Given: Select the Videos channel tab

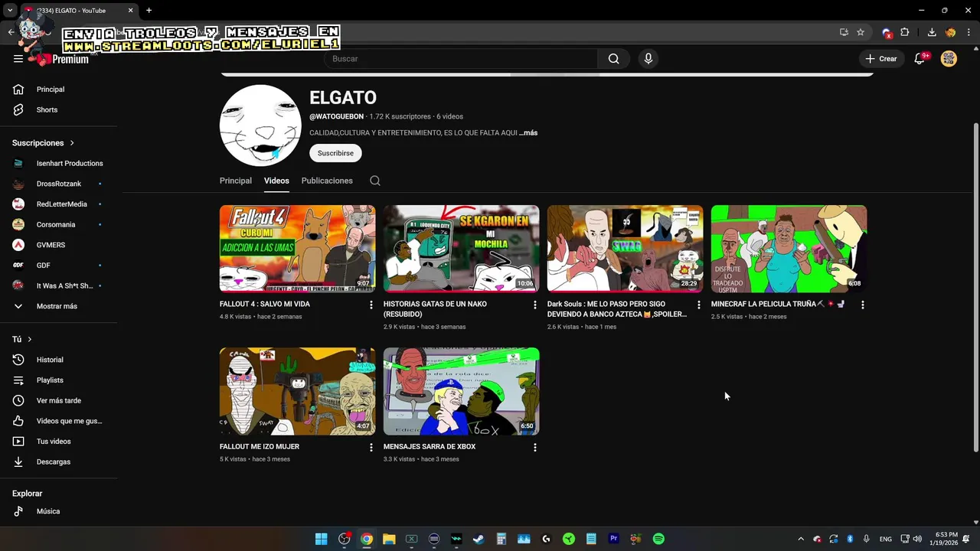Looking at the screenshot, I should [276, 181].
